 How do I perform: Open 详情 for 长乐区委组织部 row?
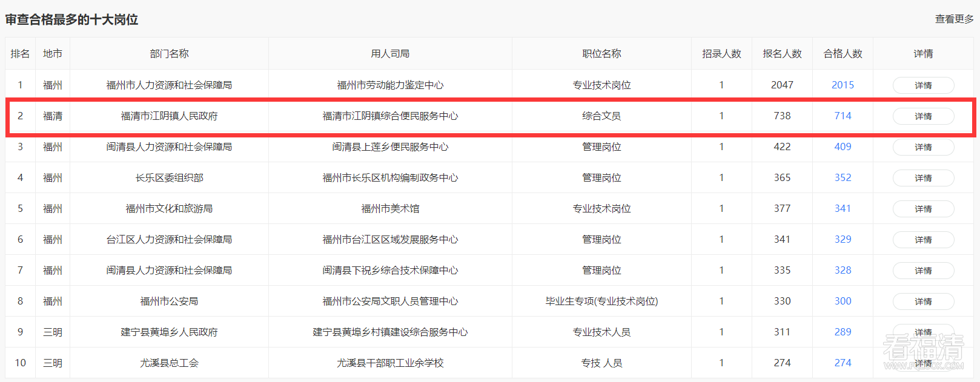[923, 178]
